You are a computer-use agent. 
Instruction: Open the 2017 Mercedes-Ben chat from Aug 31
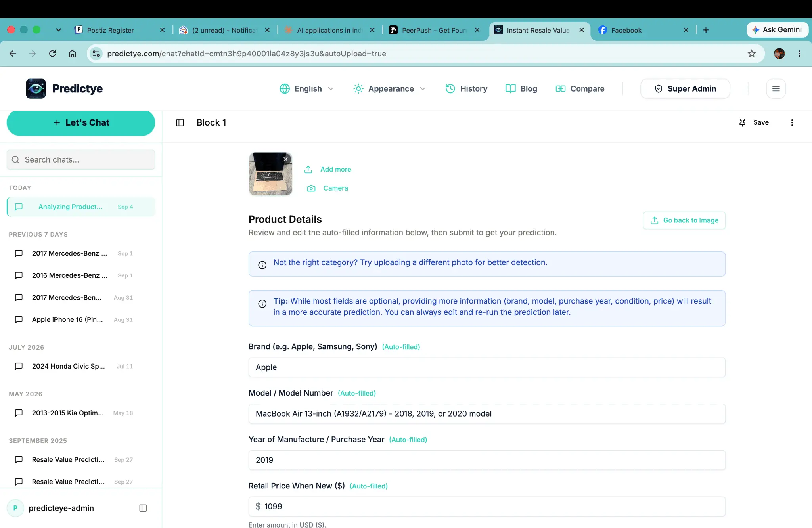coord(81,298)
